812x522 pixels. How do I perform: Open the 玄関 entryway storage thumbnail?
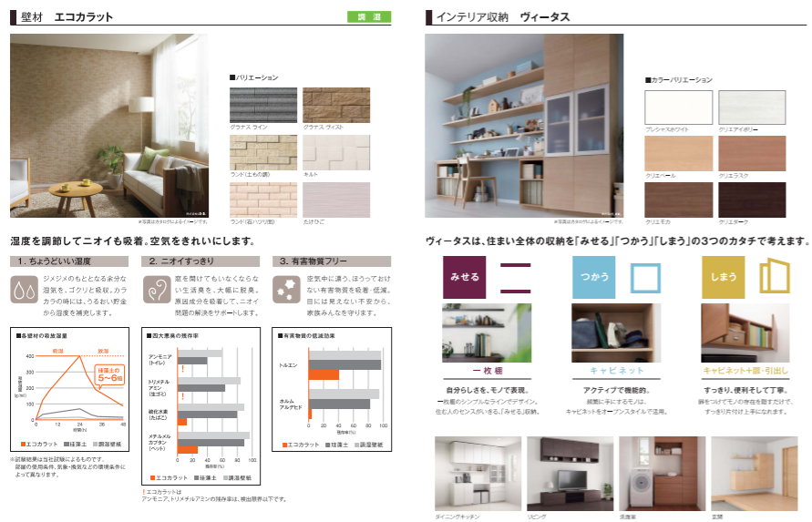point(755,474)
